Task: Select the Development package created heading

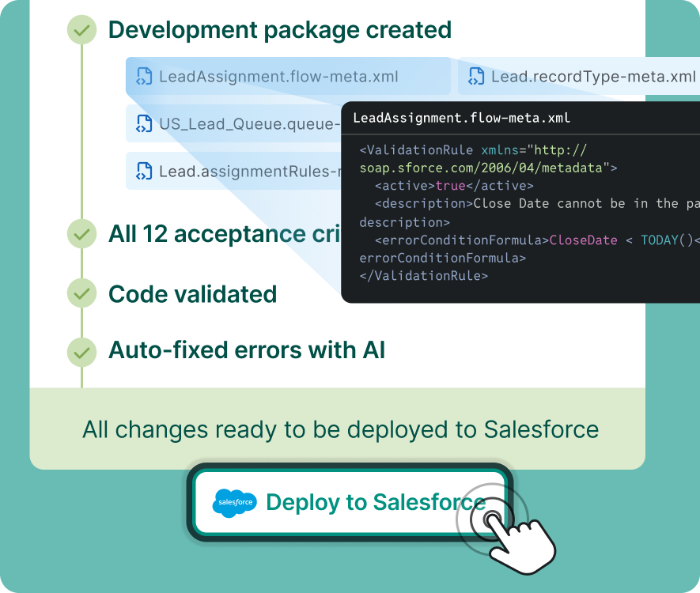Action: click(280, 30)
